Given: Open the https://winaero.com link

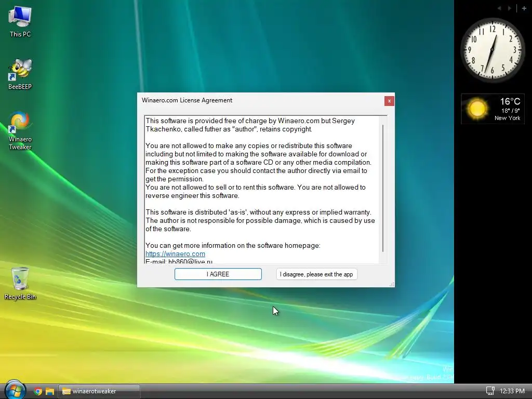Looking at the screenshot, I should [x=175, y=254].
